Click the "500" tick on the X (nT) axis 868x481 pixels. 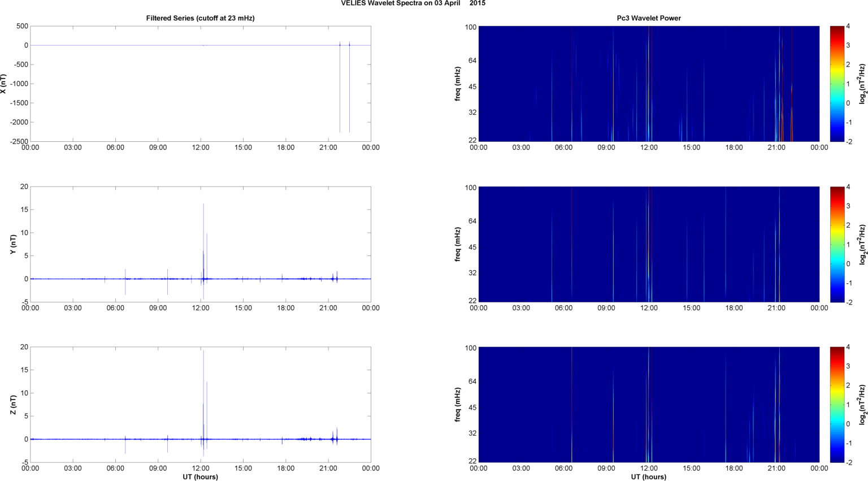(22, 26)
